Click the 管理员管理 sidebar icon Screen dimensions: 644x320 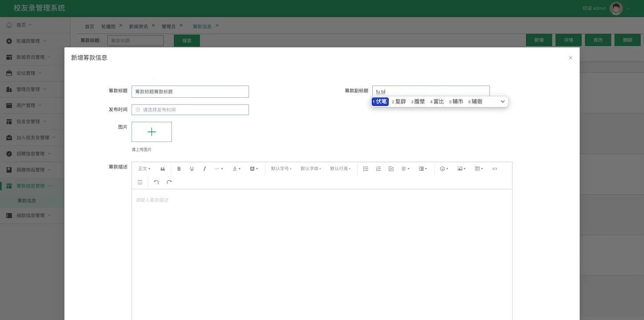coord(9,89)
